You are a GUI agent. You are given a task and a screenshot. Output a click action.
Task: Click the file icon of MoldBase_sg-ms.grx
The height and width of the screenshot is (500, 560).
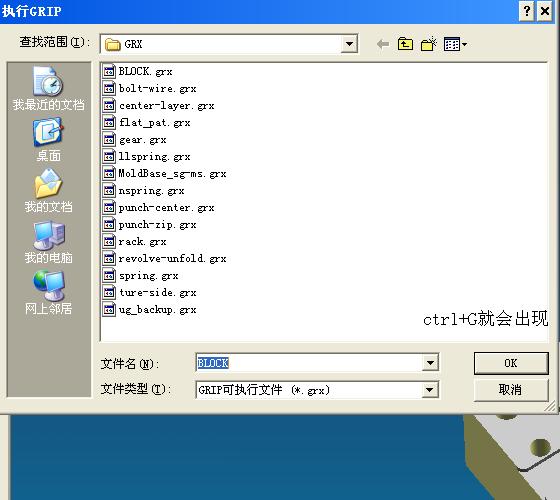click(109, 173)
